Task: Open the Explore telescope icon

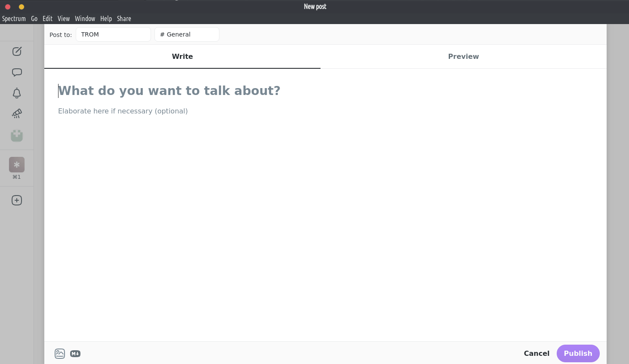Action: [x=17, y=113]
